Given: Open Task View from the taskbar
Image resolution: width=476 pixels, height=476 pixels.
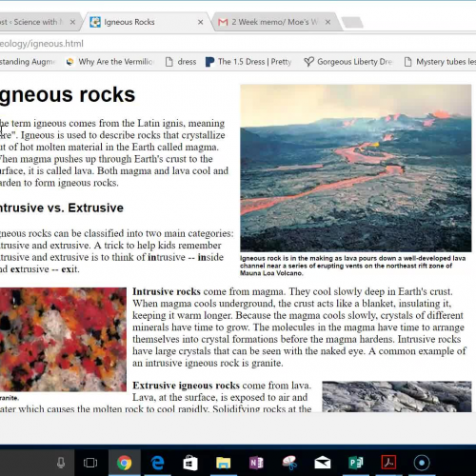Looking at the screenshot, I should pyautogui.click(x=90, y=463).
